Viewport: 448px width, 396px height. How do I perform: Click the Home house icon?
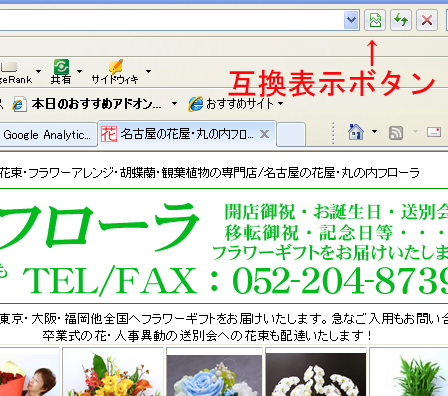[356, 132]
